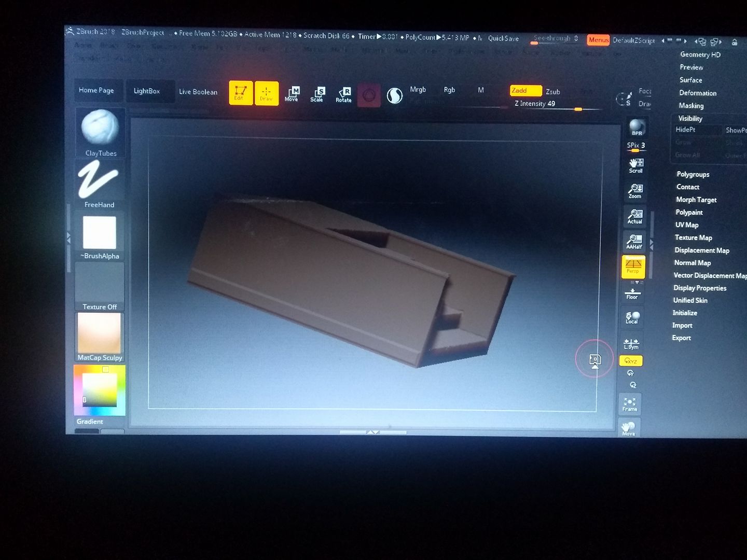Screen dimensions: 747x560
Task: Click the sculptris pro sphere icon
Action: tap(395, 95)
